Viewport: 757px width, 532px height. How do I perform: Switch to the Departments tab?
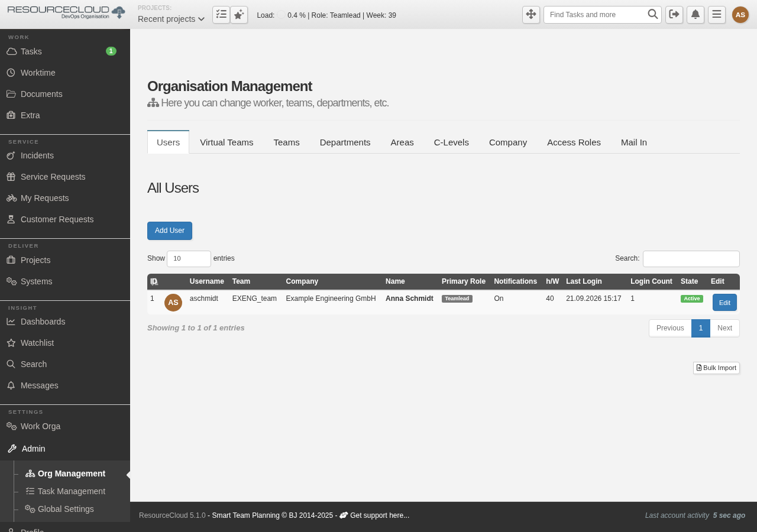[x=345, y=142]
